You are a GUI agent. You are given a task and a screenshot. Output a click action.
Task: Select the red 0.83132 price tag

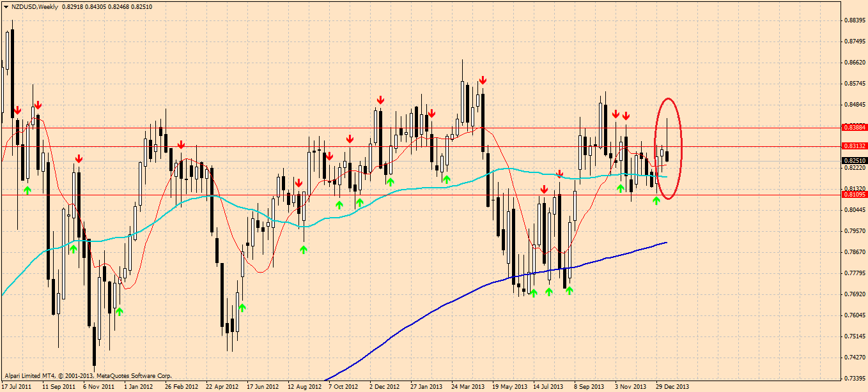coord(853,146)
